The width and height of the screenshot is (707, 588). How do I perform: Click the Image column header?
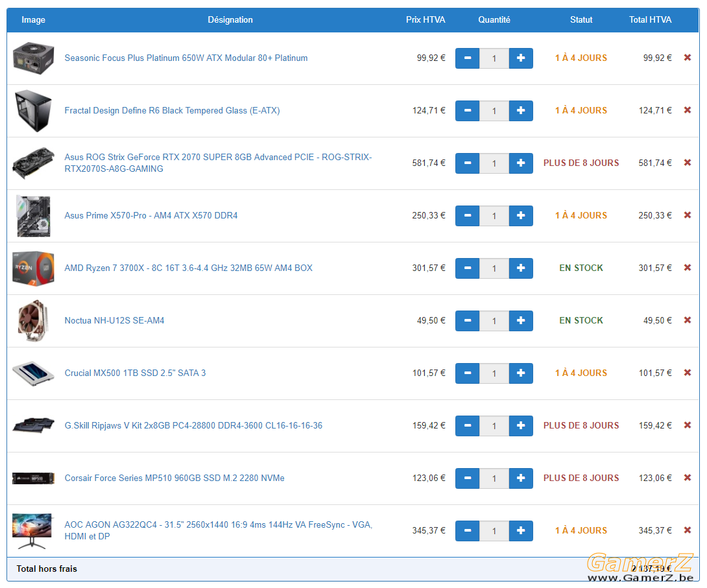tap(33, 20)
